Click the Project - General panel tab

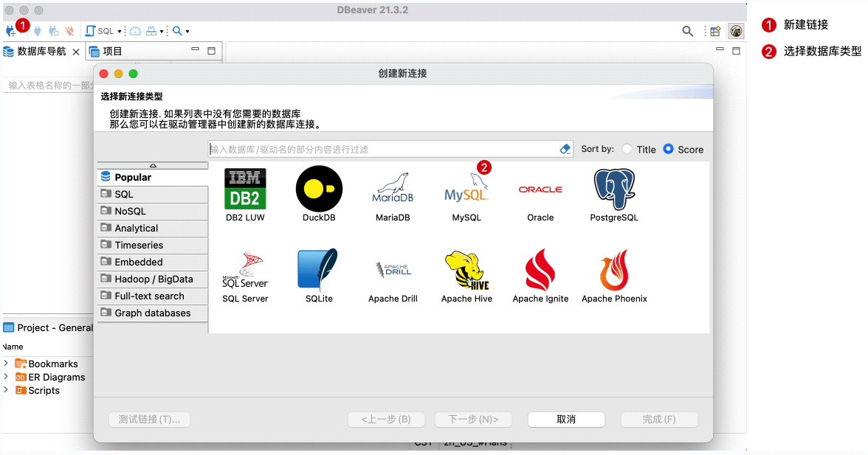coord(48,328)
